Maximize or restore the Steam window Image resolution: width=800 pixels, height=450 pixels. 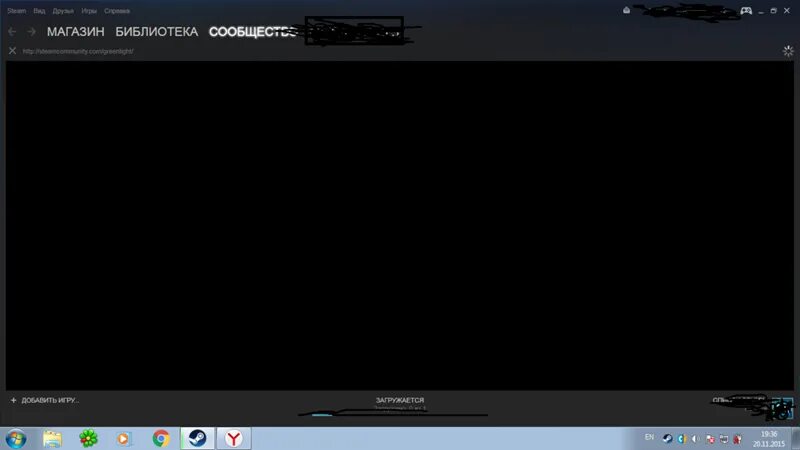pyautogui.click(x=773, y=11)
